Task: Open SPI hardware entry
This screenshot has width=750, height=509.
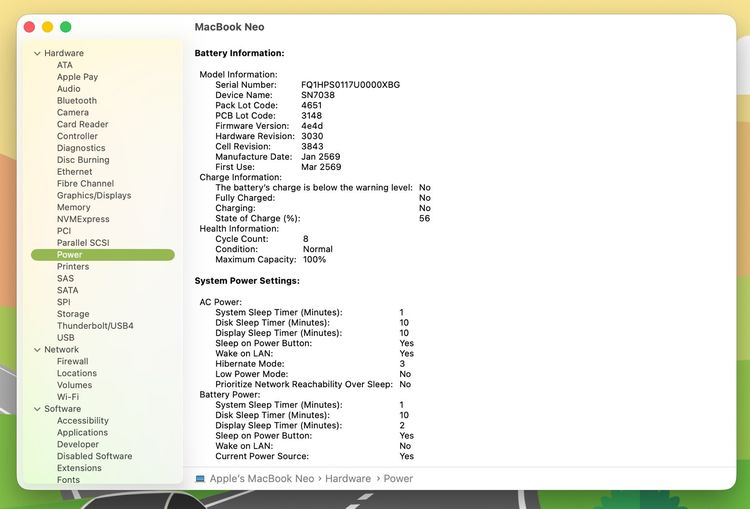Action: pos(63,302)
